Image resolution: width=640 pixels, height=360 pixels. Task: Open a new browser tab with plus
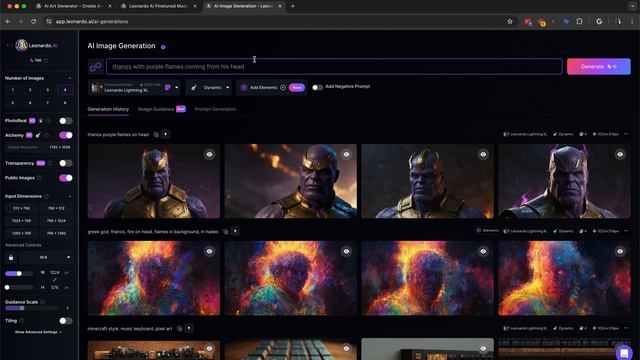click(x=293, y=6)
